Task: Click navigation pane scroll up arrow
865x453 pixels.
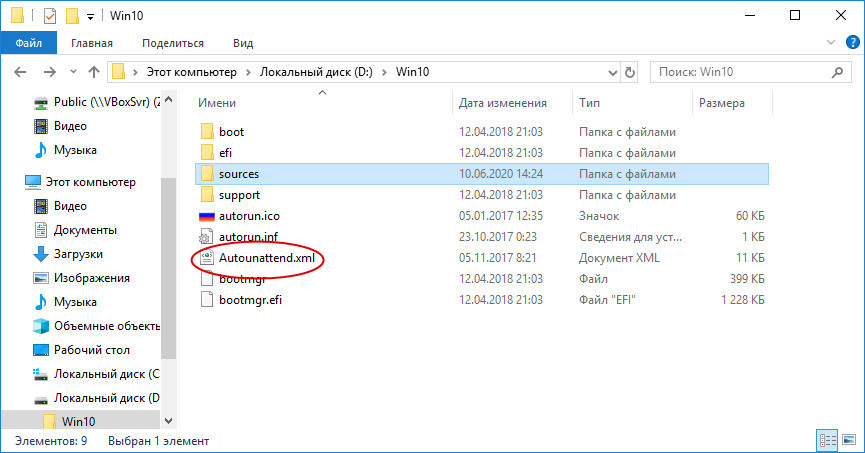Action: click(x=169, y=100)
